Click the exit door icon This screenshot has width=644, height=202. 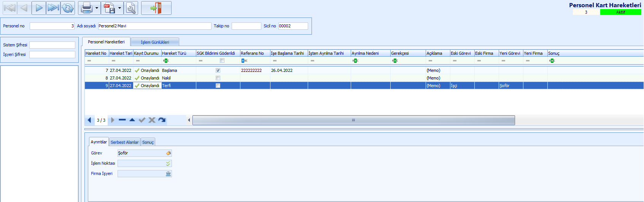click(x=156, y=8)
